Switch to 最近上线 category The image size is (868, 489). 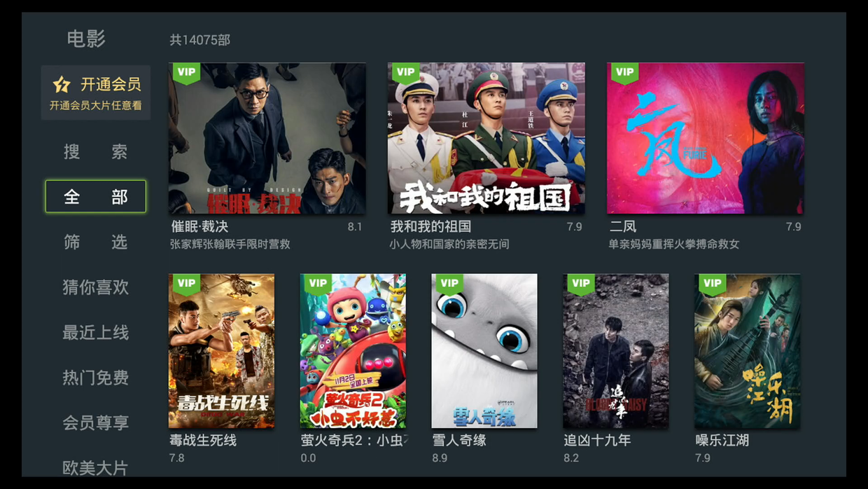point(96,333)
